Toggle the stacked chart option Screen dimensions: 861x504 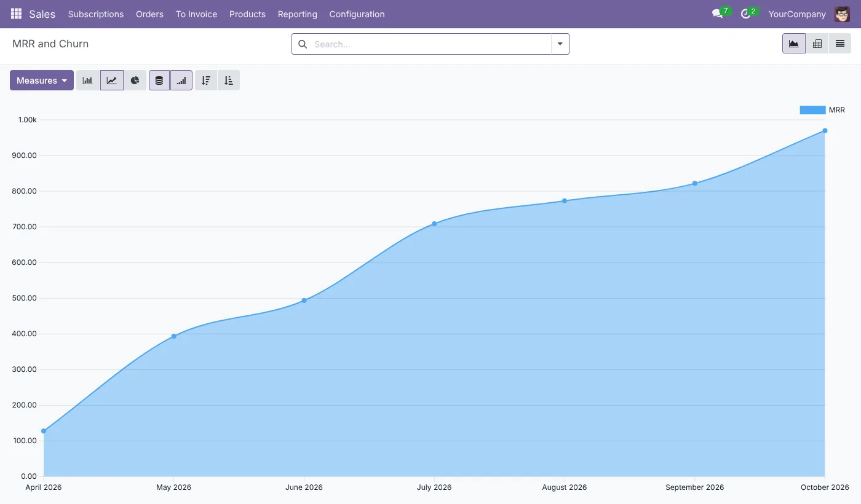[159, 81]
